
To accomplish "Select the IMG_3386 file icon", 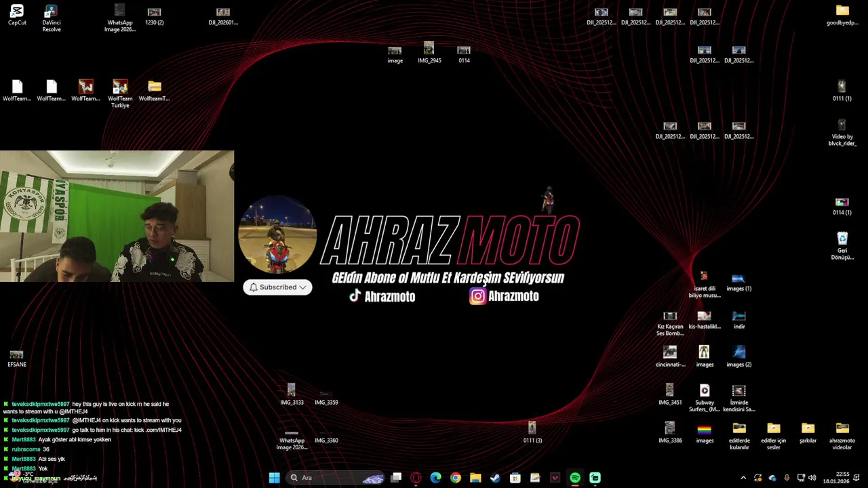I will [x=670, y=433].
